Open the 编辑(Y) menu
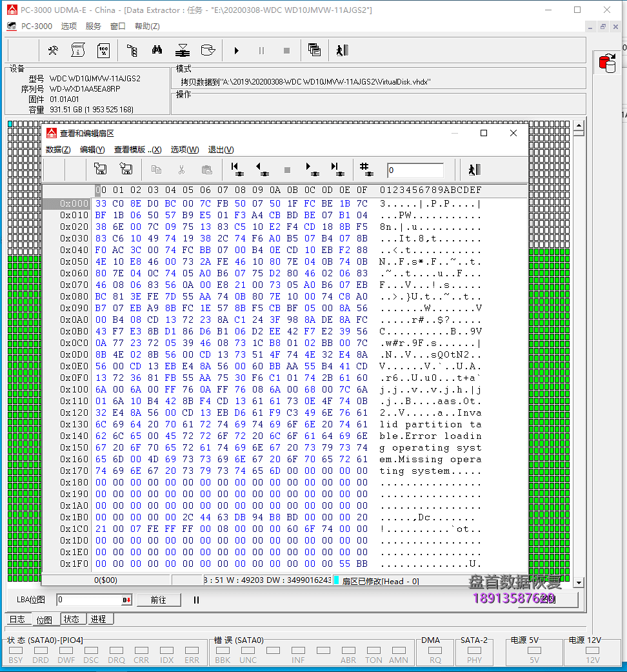 click(x=92, y=150)
